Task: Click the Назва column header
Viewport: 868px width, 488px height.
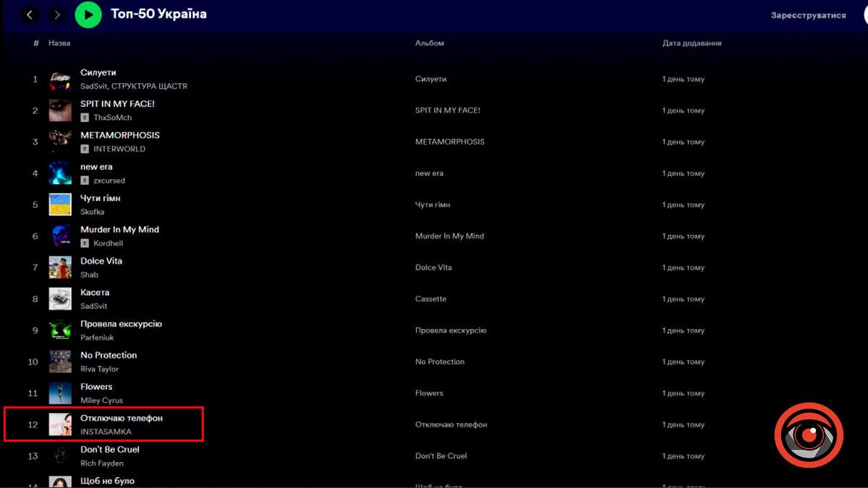Action: point(59,43)
